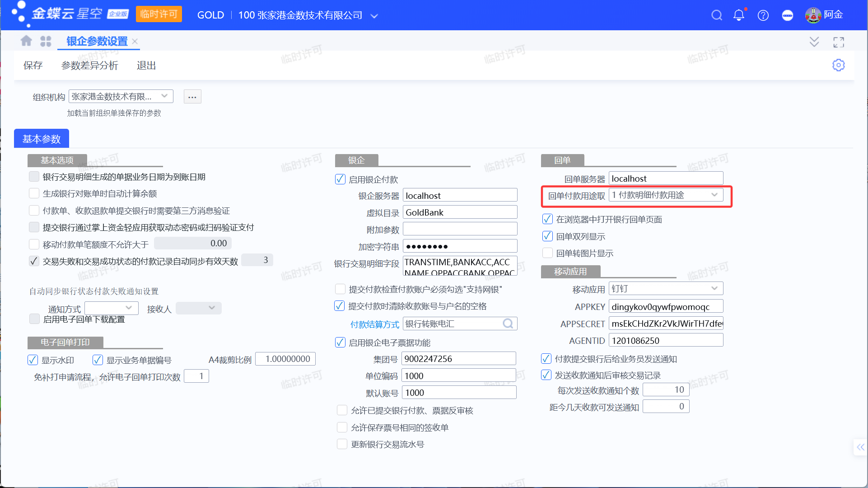Screen dimensions: 868x488
Task: Open the apps grid menu icon
Action: 46,41
